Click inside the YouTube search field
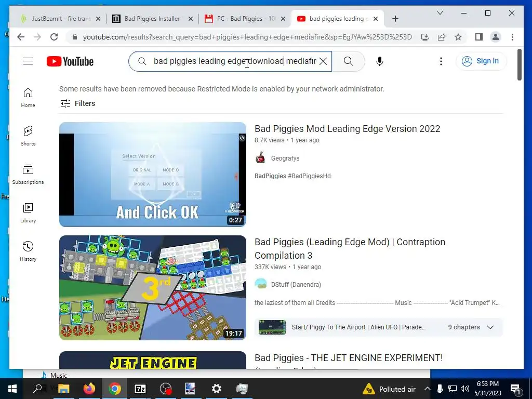This screenshot has width=532, height=399. (234, 61)
